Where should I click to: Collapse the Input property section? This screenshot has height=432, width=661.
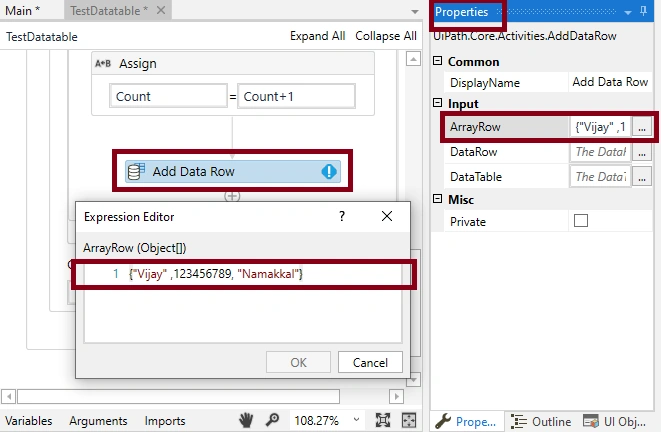pyautogui.click(x=438, y=103)
